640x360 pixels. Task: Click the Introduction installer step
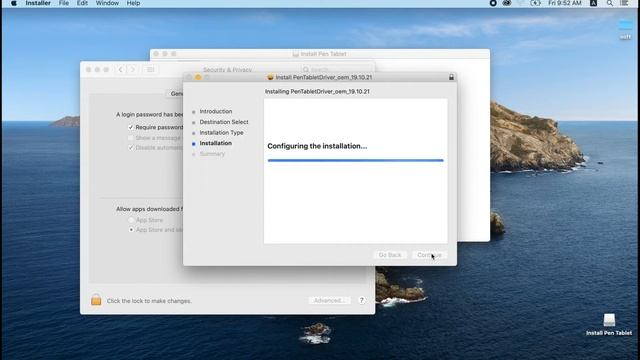(x=216, y=111)
